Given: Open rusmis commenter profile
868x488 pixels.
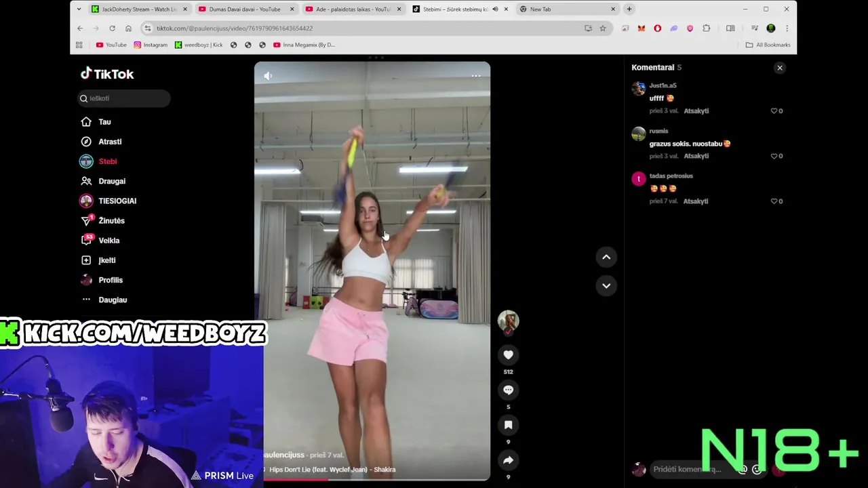Looking at the screenshot, I should pyautogui.click(x=658, y=131).
